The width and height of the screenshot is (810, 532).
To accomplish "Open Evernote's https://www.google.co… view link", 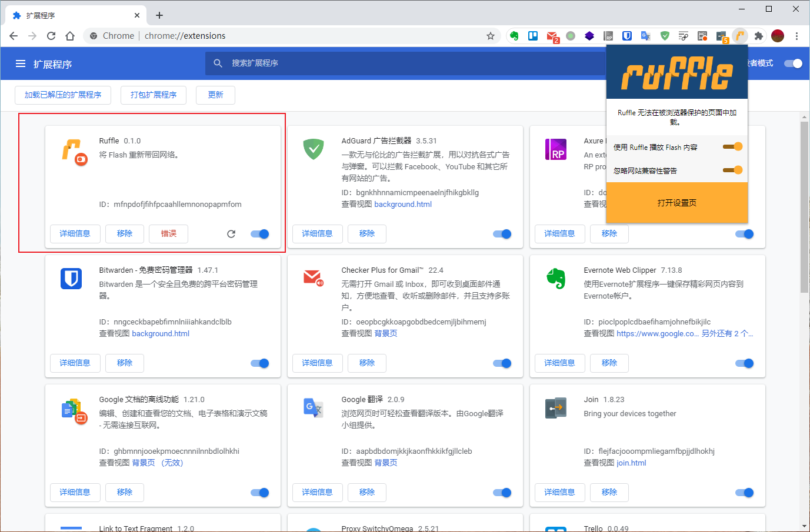I will tap(658, 333).
